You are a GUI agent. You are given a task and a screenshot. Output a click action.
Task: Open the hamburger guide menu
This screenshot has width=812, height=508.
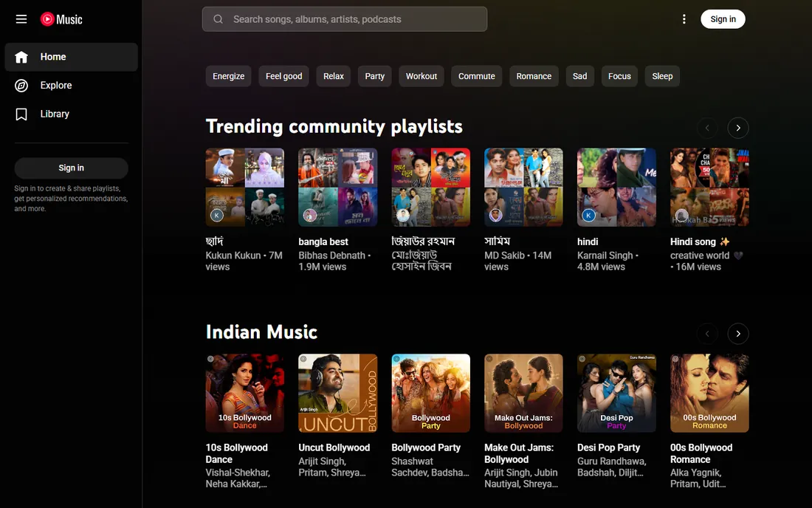pyautogui.click(x=21, y=19)
